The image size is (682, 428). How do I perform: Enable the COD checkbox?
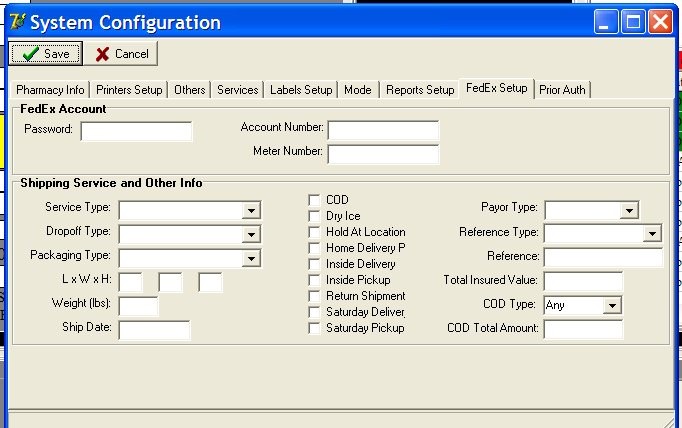[x=315, y=200]
